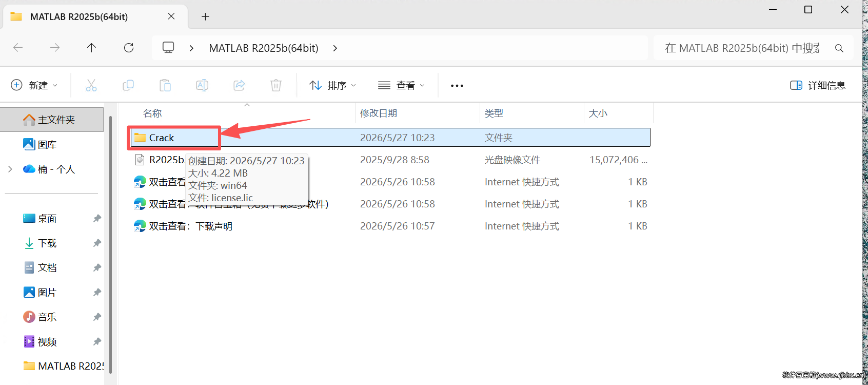
Task: Open the 新建 dropdown menu
Action: [34, 85]
